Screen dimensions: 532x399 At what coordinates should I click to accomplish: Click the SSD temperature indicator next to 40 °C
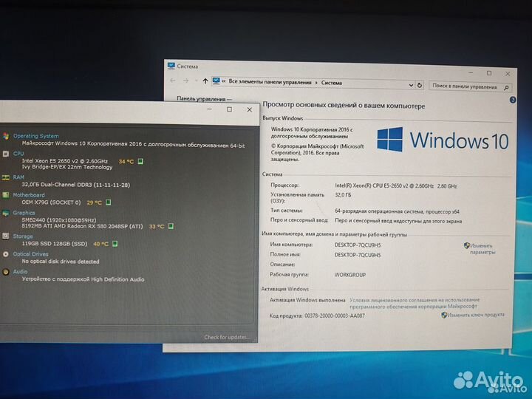point(115,243)
